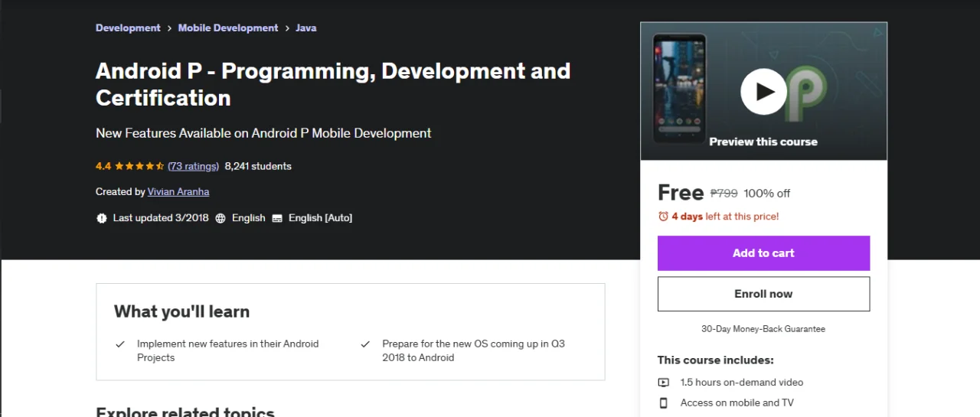The height and width of the screenshot is (417, 980).
Task: Click the first breadcrumb chevron separator
Action: (x=169, y=28)
